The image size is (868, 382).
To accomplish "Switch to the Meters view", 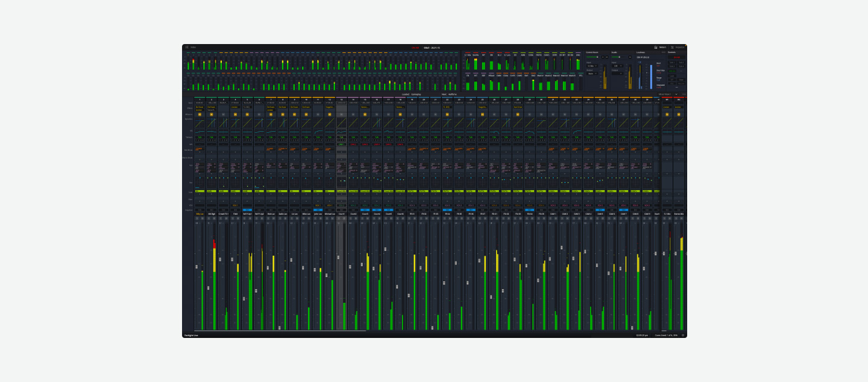I will pyautogui.click(x=660, y=47).
